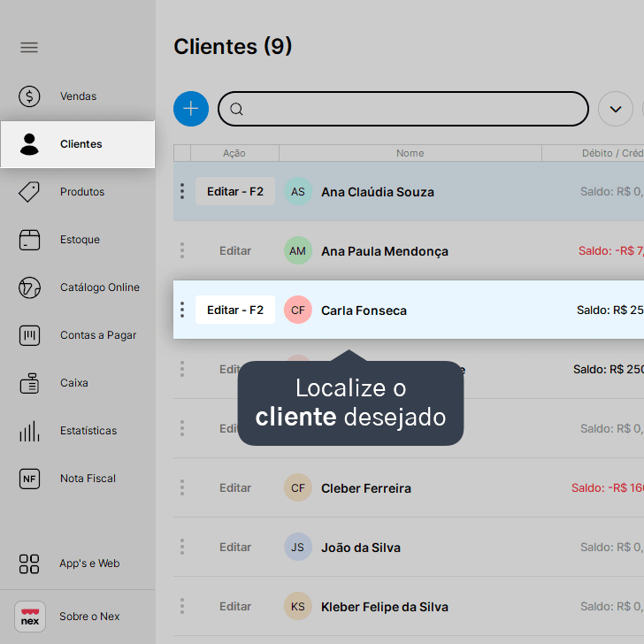Viewport: 644px width, 644px height.
Task: Select client name João da Silva
Action: pyautogui.click(x=361, y=548)
